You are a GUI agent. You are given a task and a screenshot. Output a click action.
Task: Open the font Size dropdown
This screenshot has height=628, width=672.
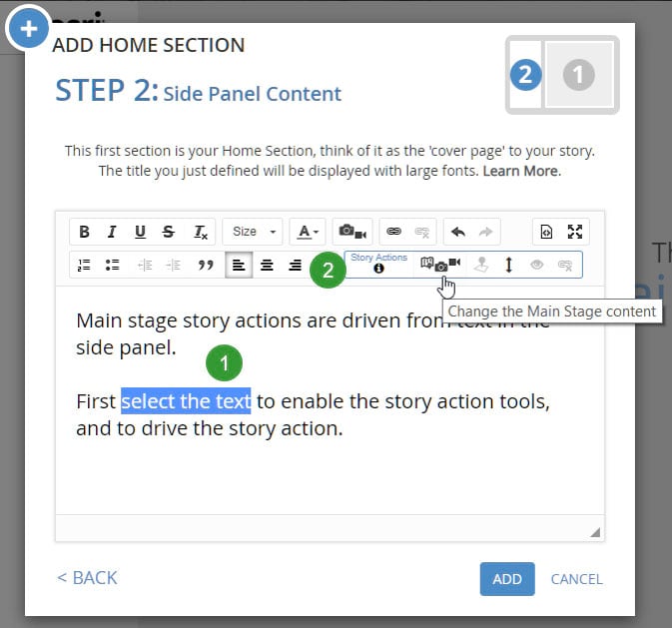coord(252,232)
